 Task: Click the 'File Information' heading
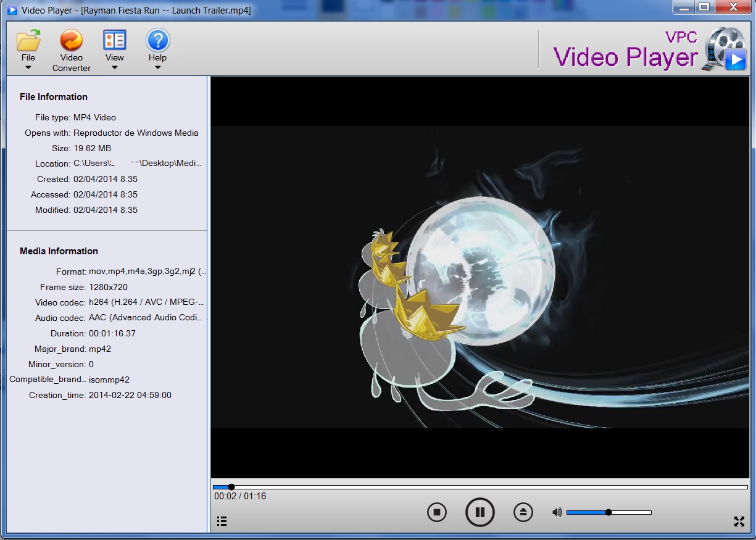(54, 97)
